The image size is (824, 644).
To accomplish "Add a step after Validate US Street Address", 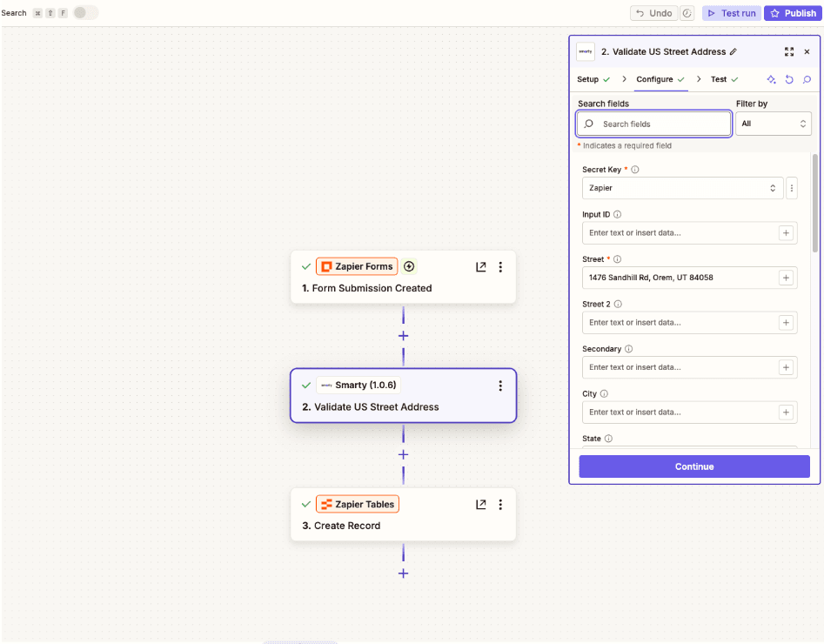I will (x=403, y=455).
